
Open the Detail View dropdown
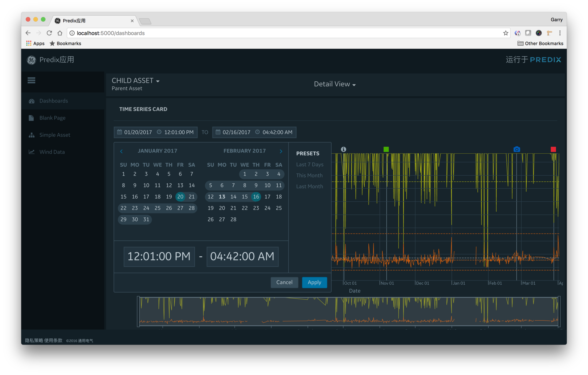point(335,84)
